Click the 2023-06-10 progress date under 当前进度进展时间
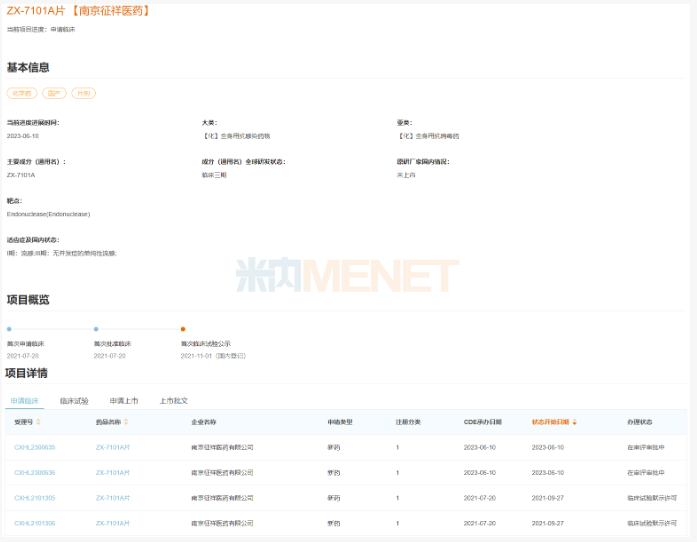Screen dimensions: 697x542 [23, 136]
